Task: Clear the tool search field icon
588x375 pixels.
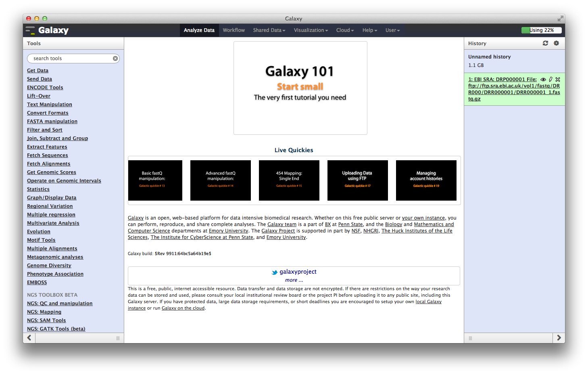Action: pos(115,59)
